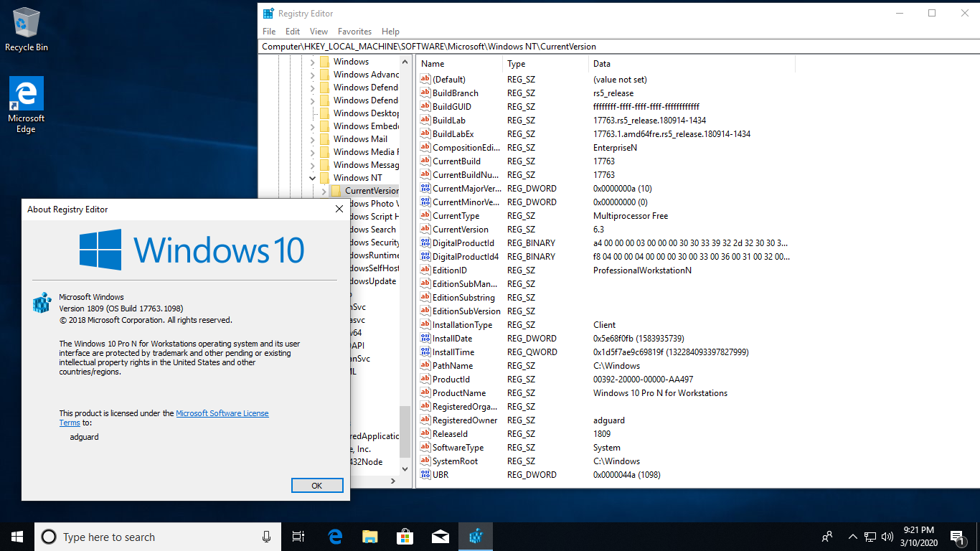Click the volume speaker icon in tray
980x551 pixels.
coord(887,537)
